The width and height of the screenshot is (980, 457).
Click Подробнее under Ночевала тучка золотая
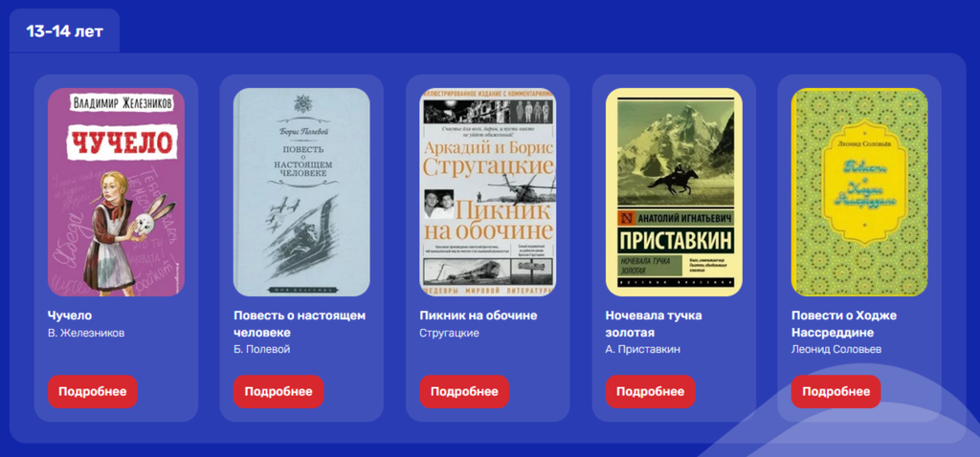coord(650,391)
